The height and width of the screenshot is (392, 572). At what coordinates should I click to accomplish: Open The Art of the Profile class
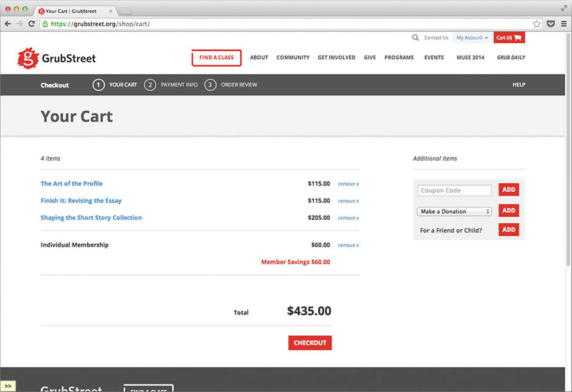(x=72, y=184)
